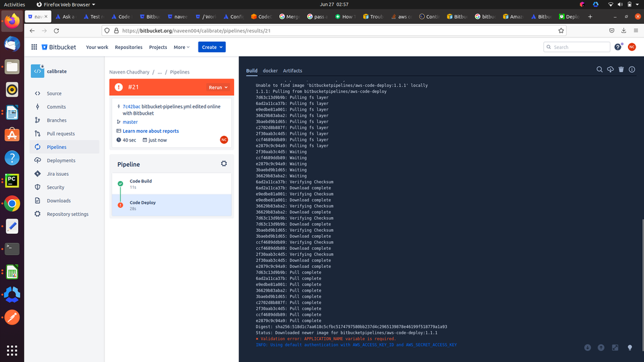The image size is (644, 362).
Task: Open Files from the dock
Action: [12, 67]
